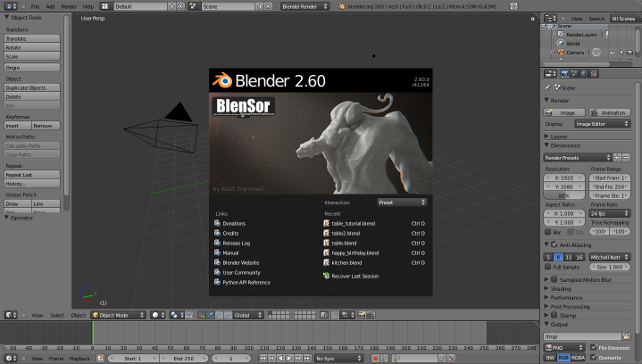Open the Display Image Editor dropdown
Viewport: 642px width, 364px height.
tap(602, 124)
